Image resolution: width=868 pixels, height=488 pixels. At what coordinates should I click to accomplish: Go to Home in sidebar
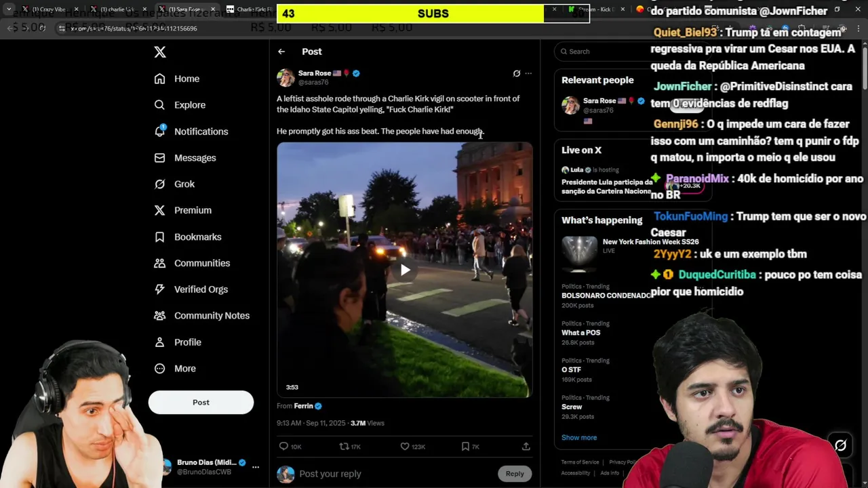point(177,79)
